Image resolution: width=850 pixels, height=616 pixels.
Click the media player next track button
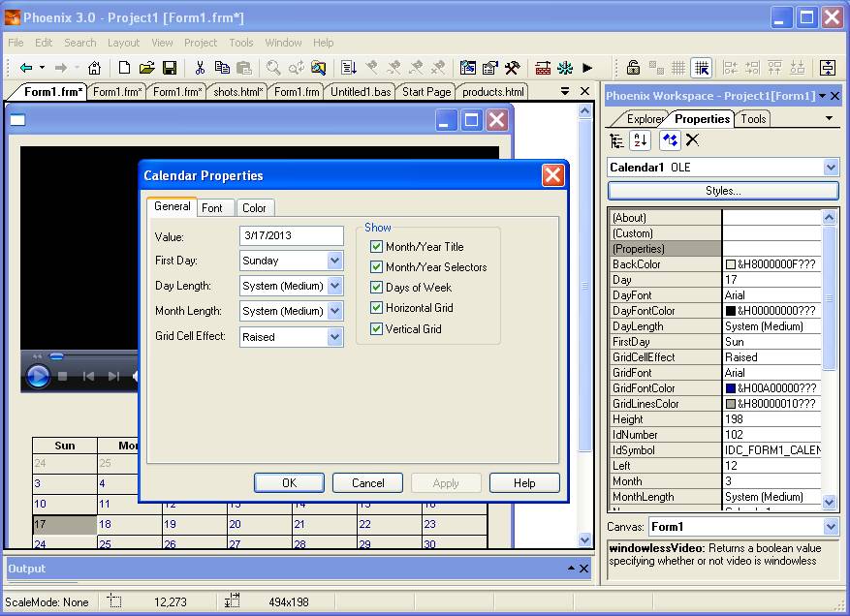click(113, 376)
